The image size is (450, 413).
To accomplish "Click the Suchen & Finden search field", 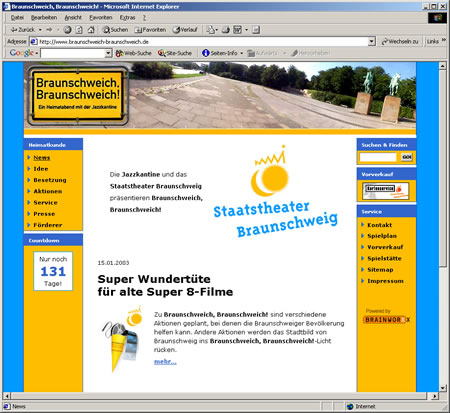I will point(378,157).
